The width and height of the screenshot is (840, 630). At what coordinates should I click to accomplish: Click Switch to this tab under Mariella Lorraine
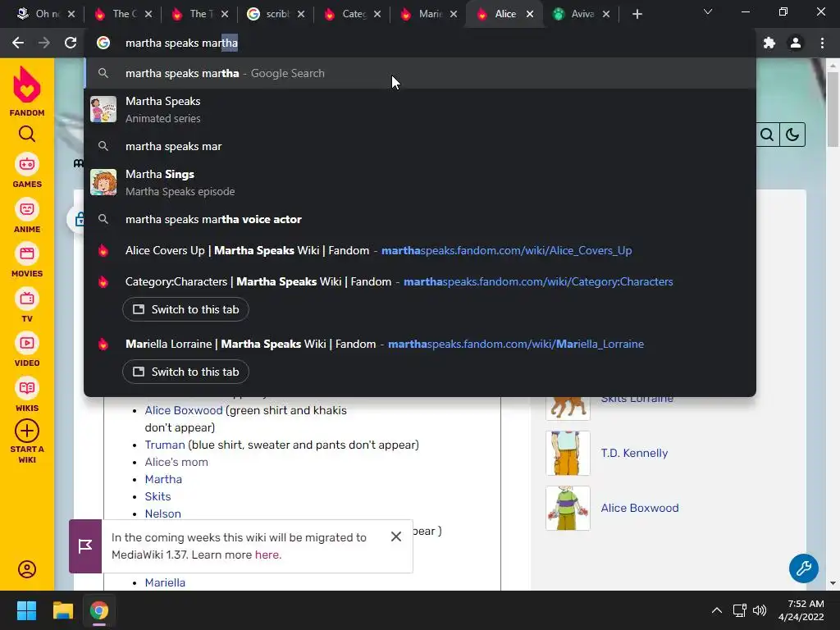click(x=185, y=372)
